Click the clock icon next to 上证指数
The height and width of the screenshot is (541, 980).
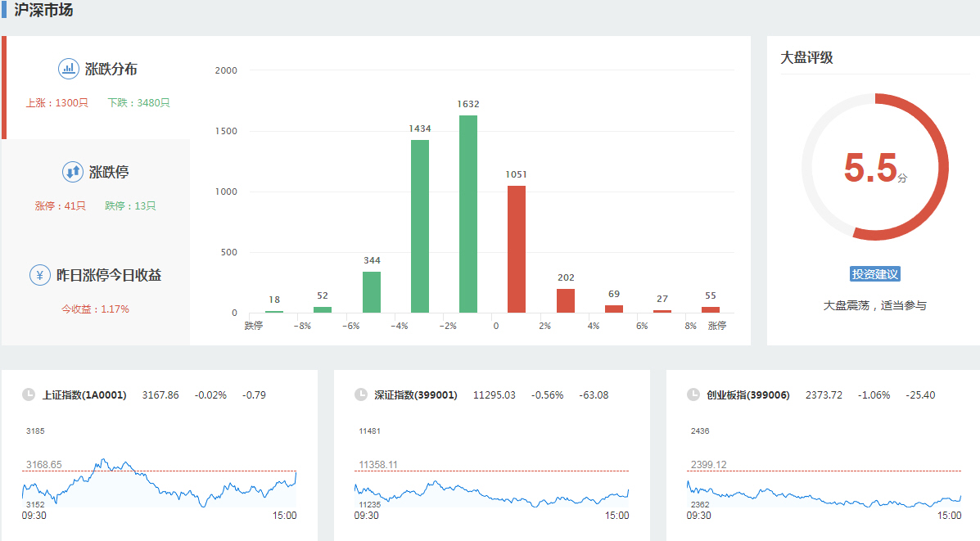29,394
